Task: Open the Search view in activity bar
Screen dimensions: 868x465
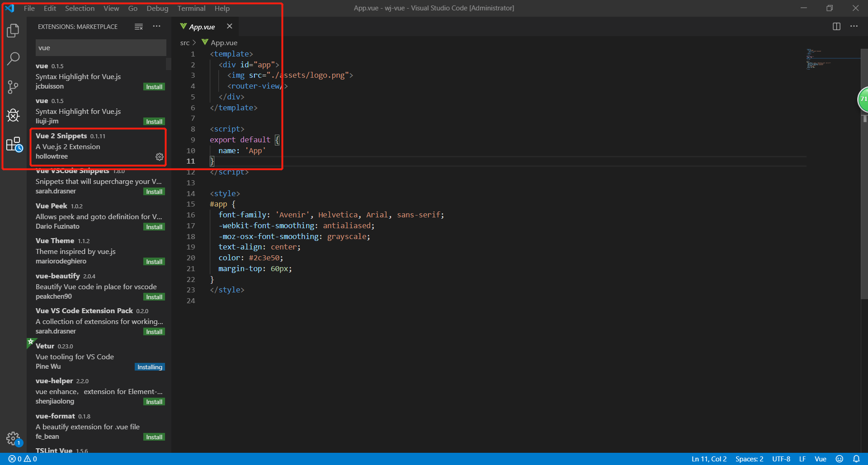Action: [13, 58]
